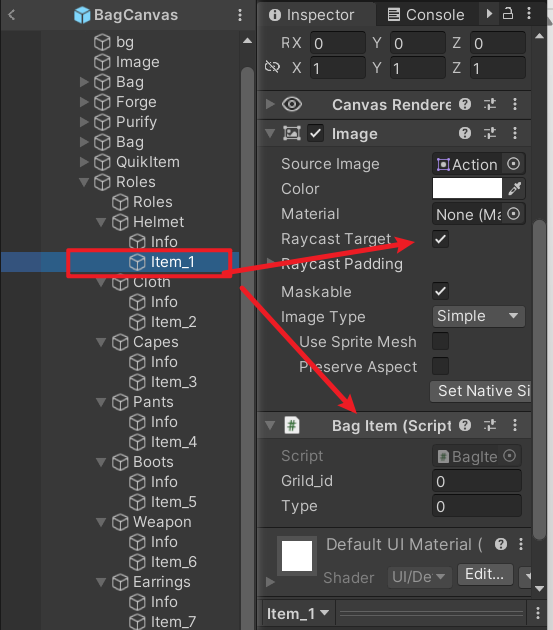
Task: Collapse the Canvas Renderer component foldout
Action: (270, 104)
